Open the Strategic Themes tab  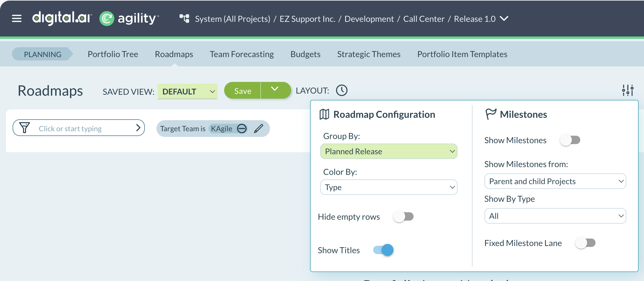369,54
